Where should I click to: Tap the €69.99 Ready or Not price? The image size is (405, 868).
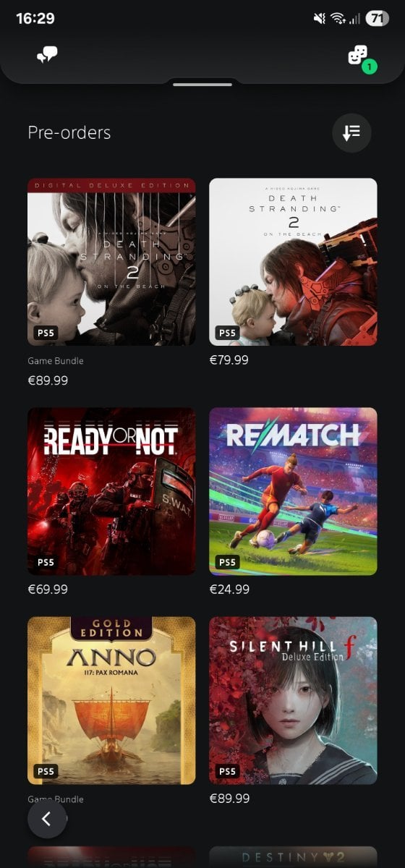tap(48, 590)
